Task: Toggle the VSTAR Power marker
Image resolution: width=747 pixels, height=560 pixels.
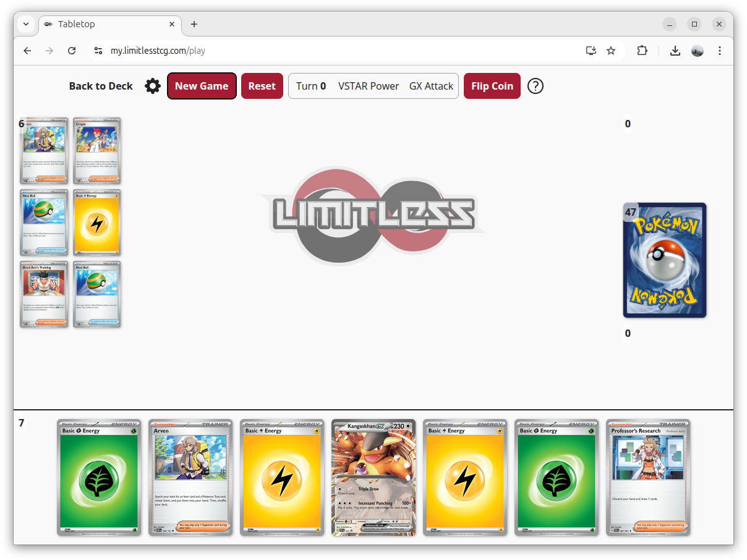Action: click(x=369, y=86)
